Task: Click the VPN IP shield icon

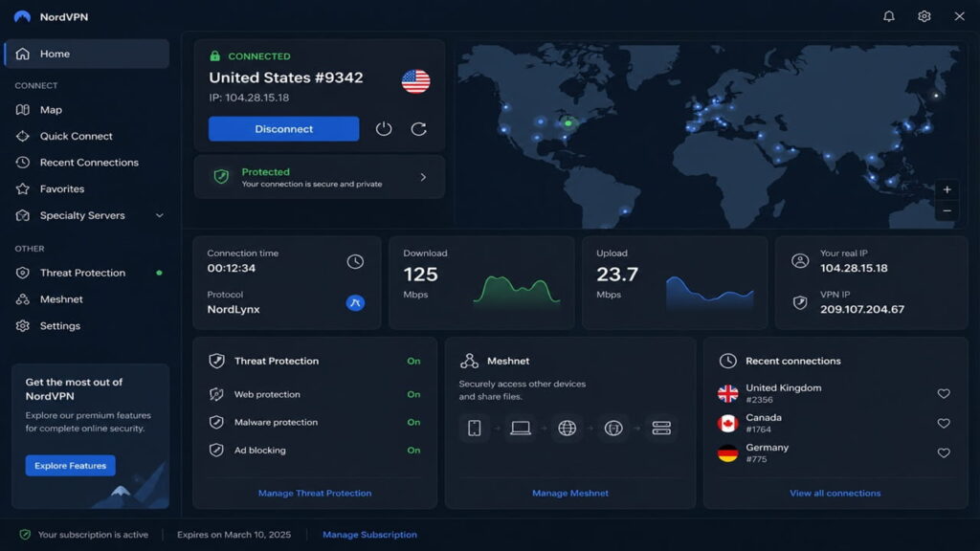Action: point(800,303)
